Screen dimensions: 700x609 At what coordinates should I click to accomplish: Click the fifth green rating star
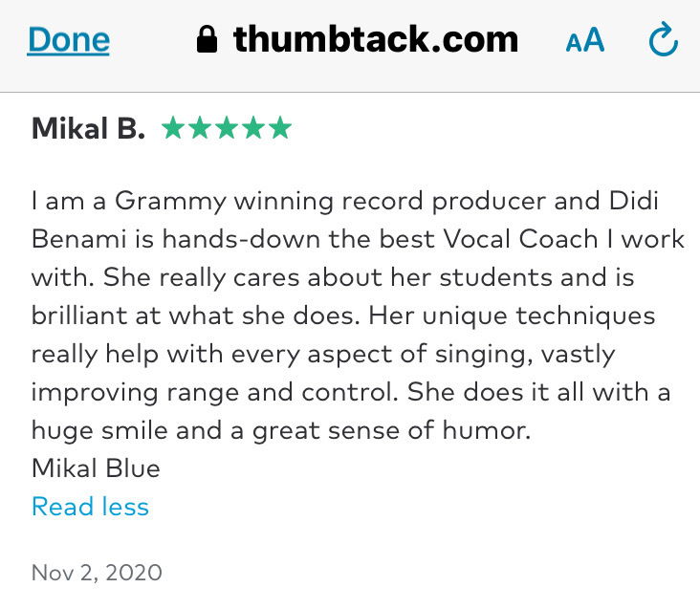pos(280,128)
